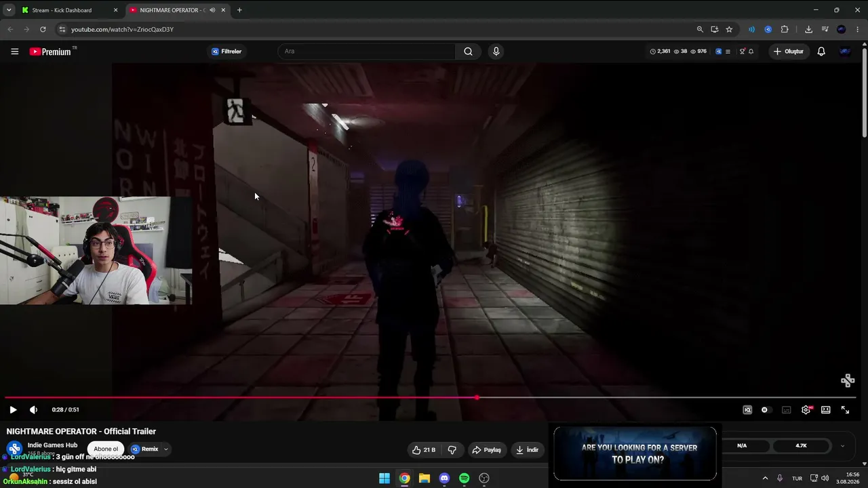The width and height of the screenshot is (868, 488).
Task: Click the blue extension icon in player controls
Action: tap(747, 409)
